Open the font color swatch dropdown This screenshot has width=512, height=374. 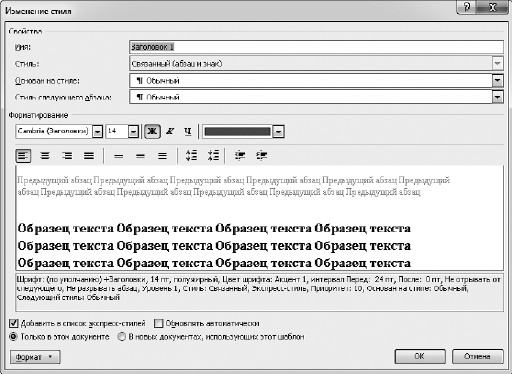pos(278,131)
